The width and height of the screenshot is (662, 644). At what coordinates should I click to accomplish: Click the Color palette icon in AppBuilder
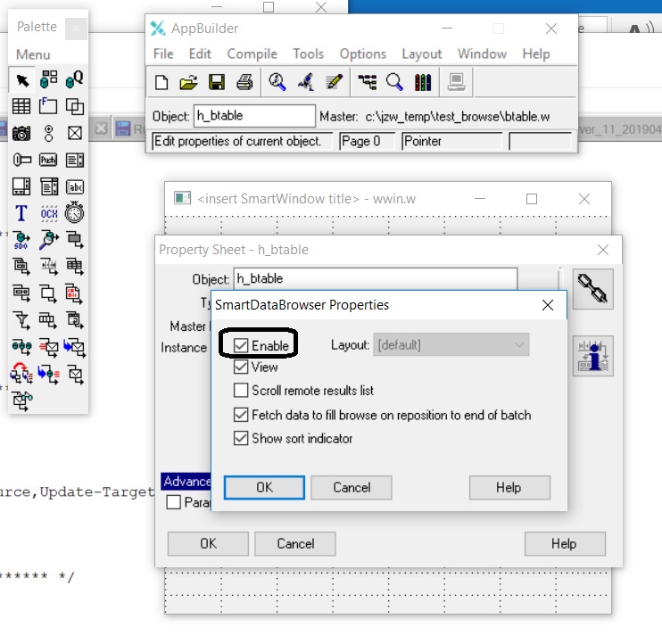click(423, 82)
